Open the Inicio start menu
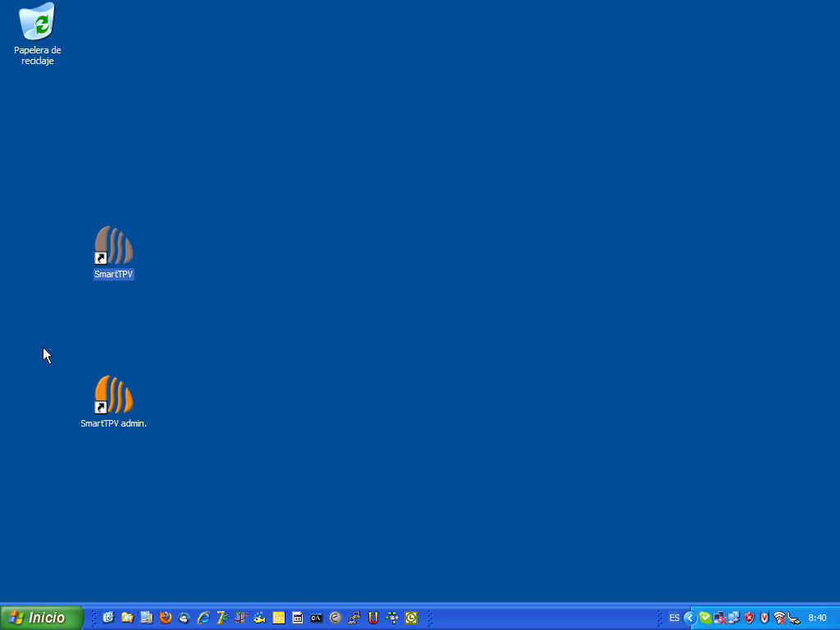The image size is (840, 630). (42, 618)
